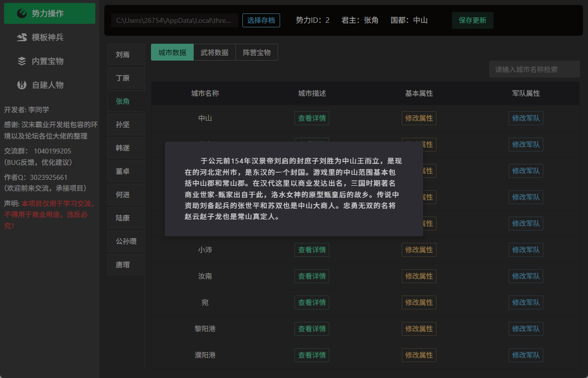
Task: Select the 内置宝物 layers icon
Action: point(22,61)
